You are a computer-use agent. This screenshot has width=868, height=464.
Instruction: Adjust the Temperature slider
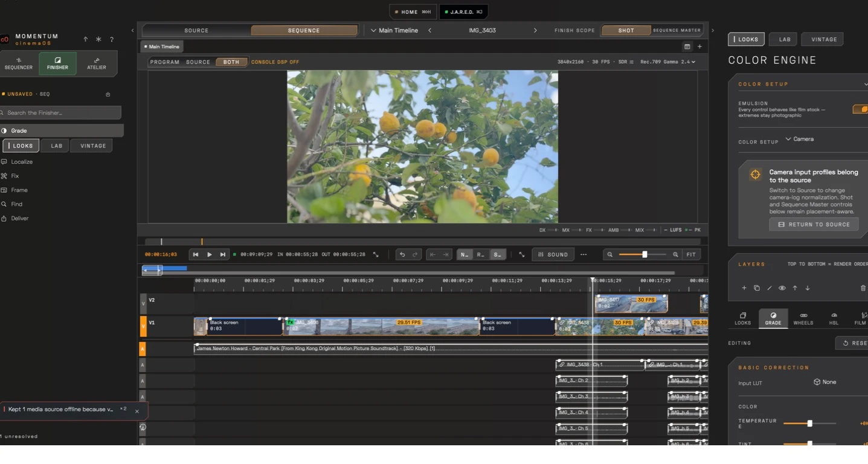809,424
